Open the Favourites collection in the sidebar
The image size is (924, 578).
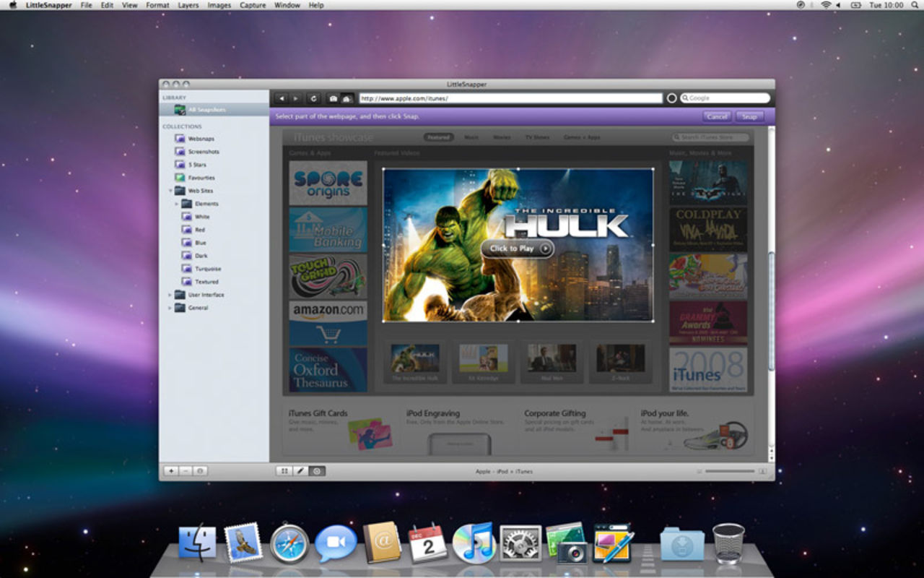click(x=201, y=178)
